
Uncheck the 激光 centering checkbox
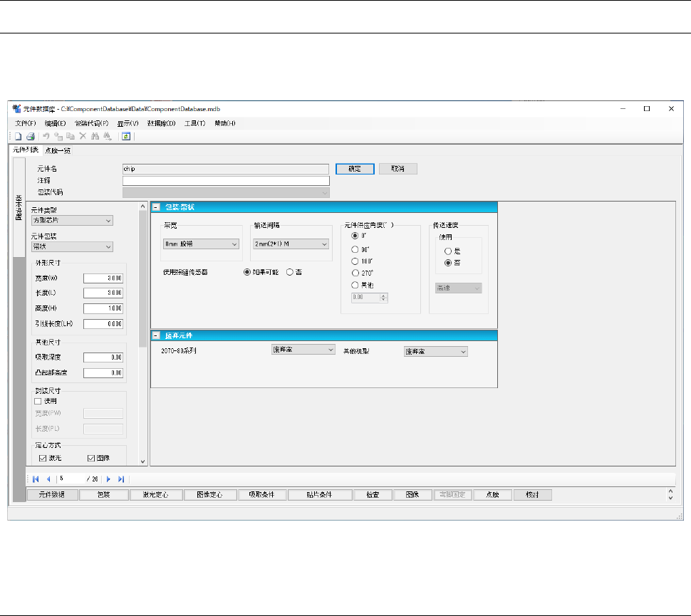point(42,458)
